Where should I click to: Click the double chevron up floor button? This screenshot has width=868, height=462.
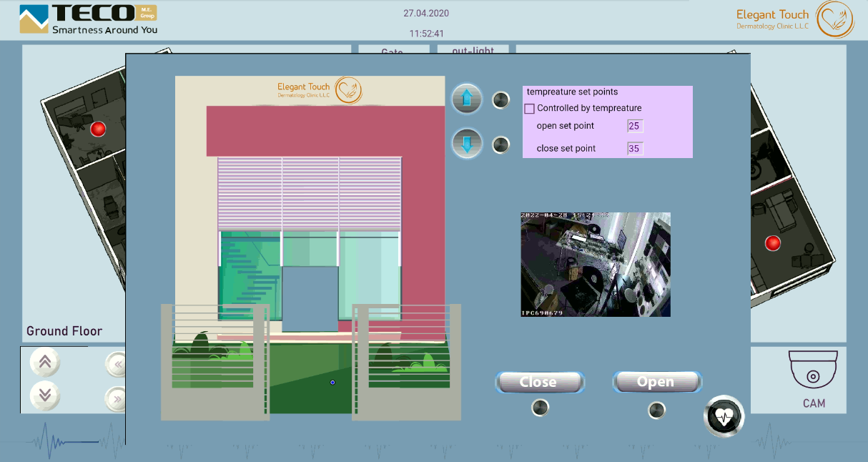[45, 362]
